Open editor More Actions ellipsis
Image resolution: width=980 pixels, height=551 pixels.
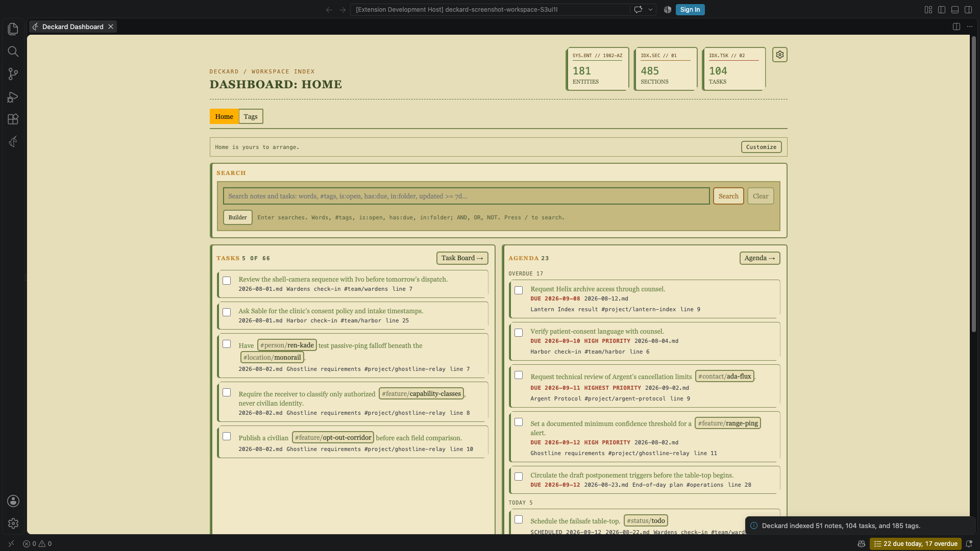[x=970, y=27]
